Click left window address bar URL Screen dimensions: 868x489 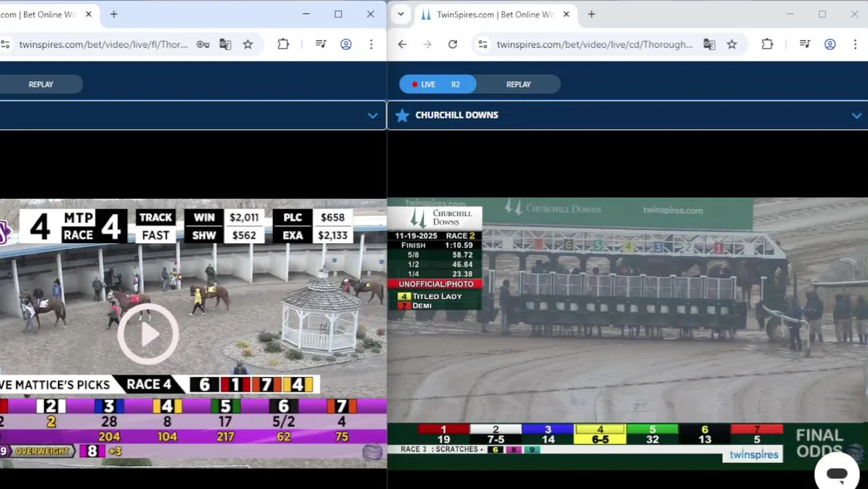coord(103,44)
